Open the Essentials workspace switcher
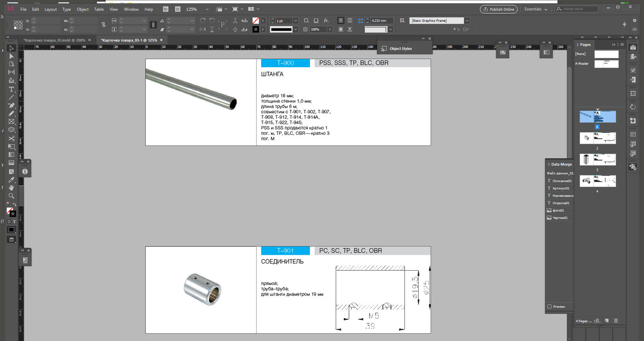Viewport: 644px width, 341px height. click(x=536, y=9)
